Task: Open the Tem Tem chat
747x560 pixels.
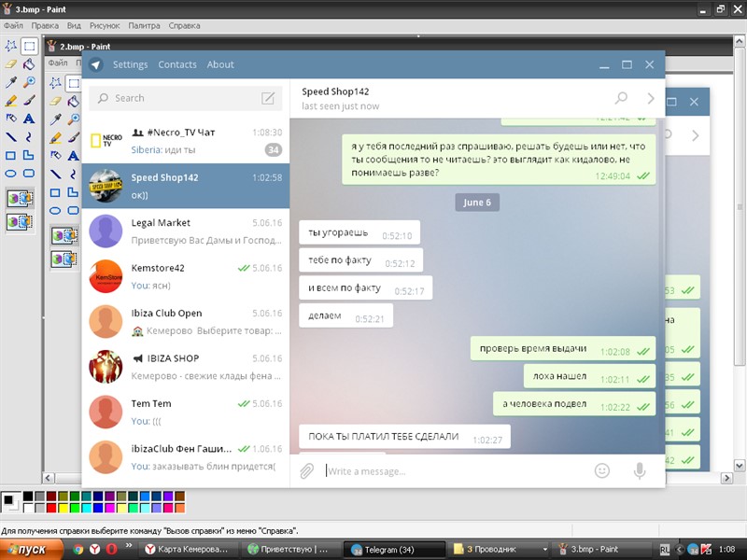Action: 186,413
